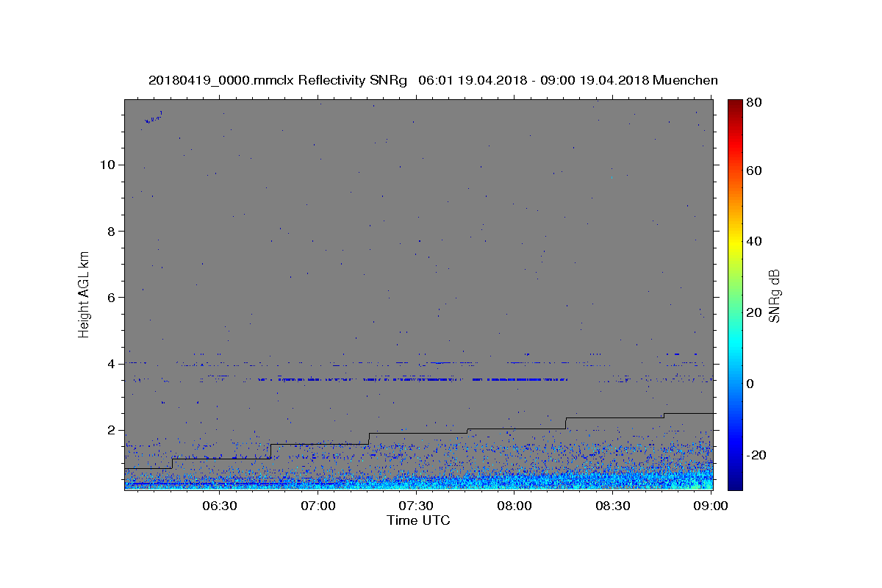This screenshot has width=882, height=588.
Task: Select the 08:00 time tick label
Action: [x=514, y=506]
